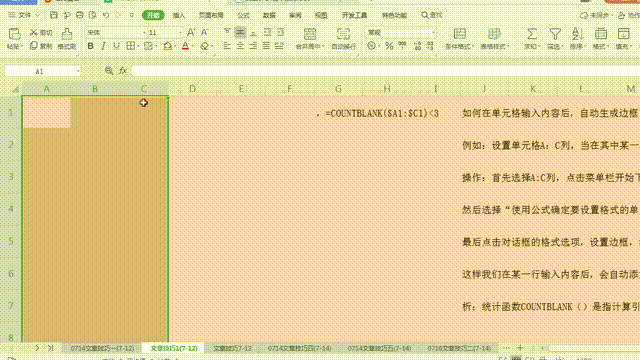The height and width of the screenshot is (360, 640).
Task: Open the number format dropdown (常规)
Action: [433, 33]
